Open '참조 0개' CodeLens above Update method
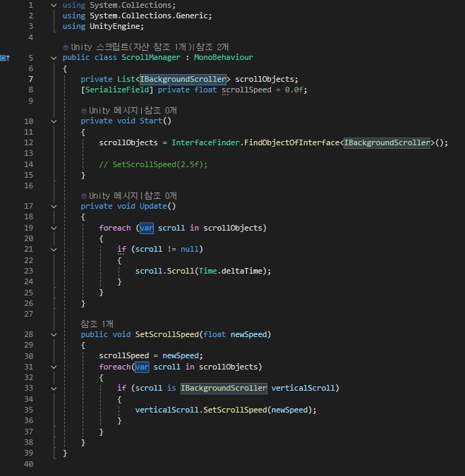 [160, 196]
